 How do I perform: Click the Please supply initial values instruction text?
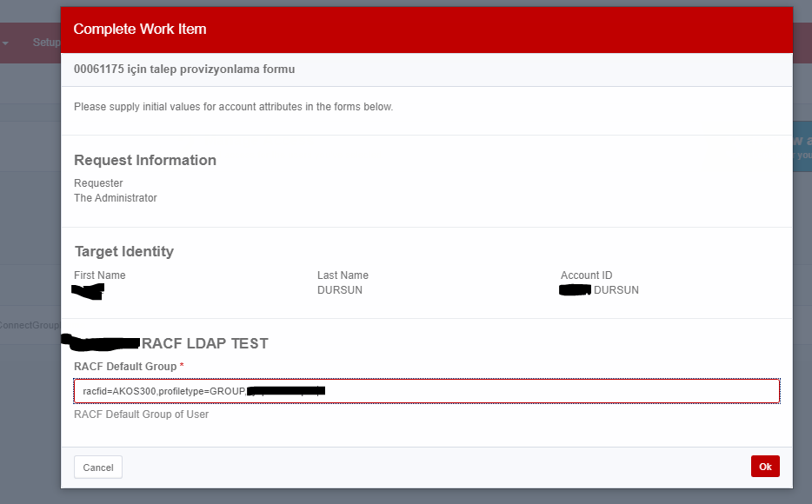[233, 107]
